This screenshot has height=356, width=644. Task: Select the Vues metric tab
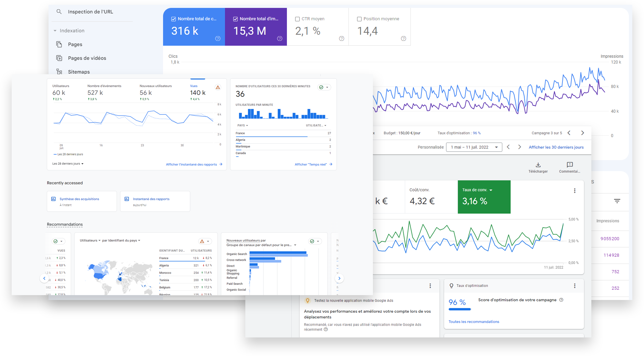coord(197,92)
